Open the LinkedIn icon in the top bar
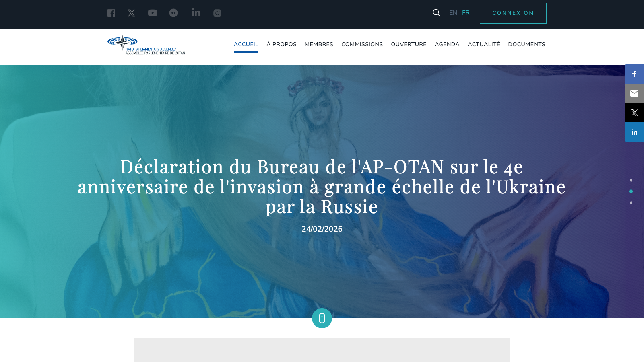Viewport: 644px width, 362px height. [x=196, y=13]
